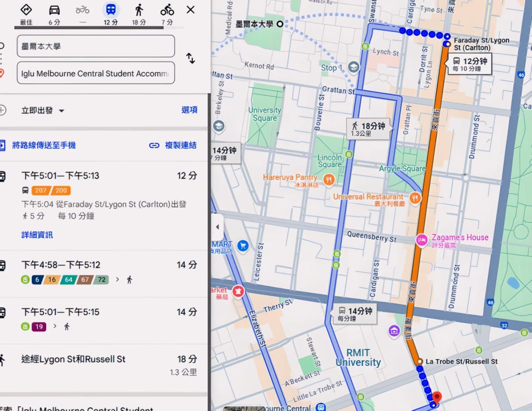The height and width of the screenshot is (411, 532).
Task: Click the orange 200 bus badge
Action: (61, 191)
